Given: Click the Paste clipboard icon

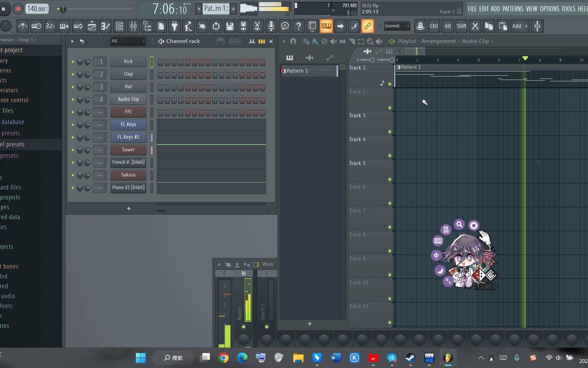Looking at the screenshot, I should (x=503, y=26).
